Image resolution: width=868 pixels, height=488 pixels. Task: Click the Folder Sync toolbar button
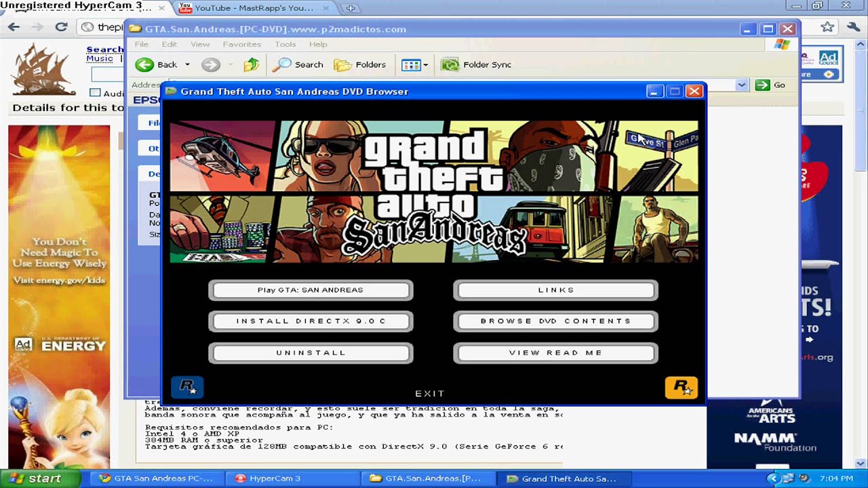click(x=476, y=64)
